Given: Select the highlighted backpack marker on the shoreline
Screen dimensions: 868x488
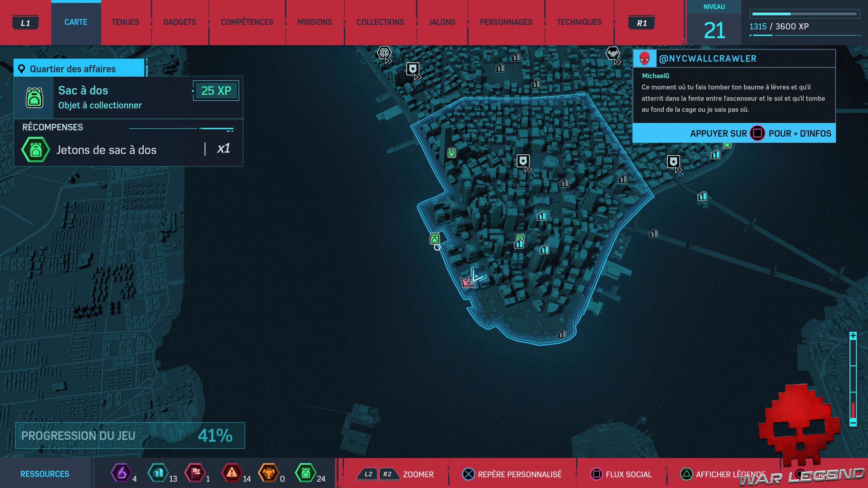Looking at the screenshot, I should click(435, 238).
